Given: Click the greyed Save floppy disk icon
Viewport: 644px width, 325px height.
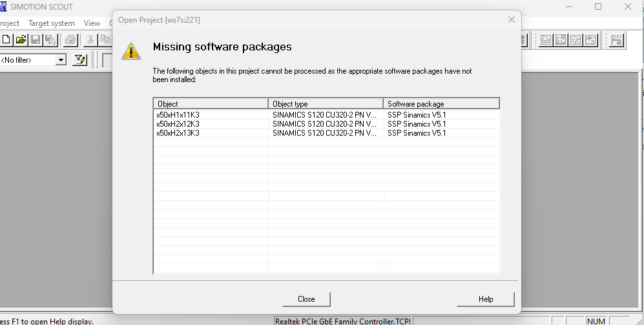Looking at the screenshot, I should (36, 39).
